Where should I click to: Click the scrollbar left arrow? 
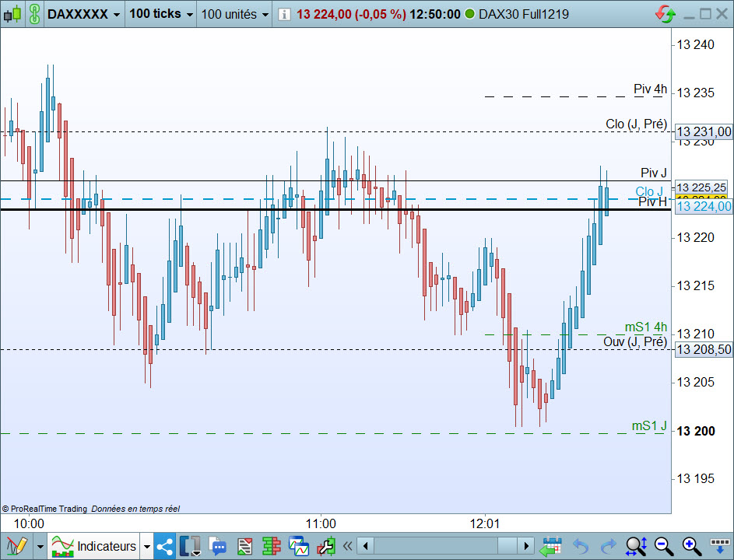click(x=366, y=546)
